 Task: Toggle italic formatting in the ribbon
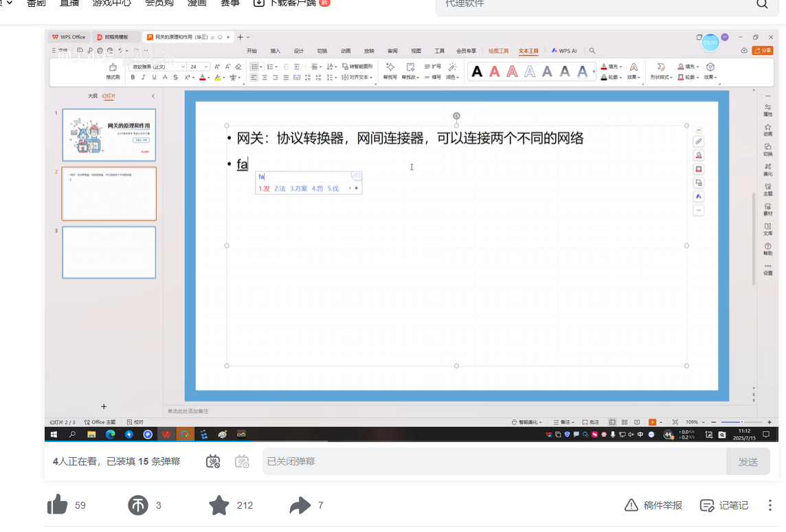point(143,76)
